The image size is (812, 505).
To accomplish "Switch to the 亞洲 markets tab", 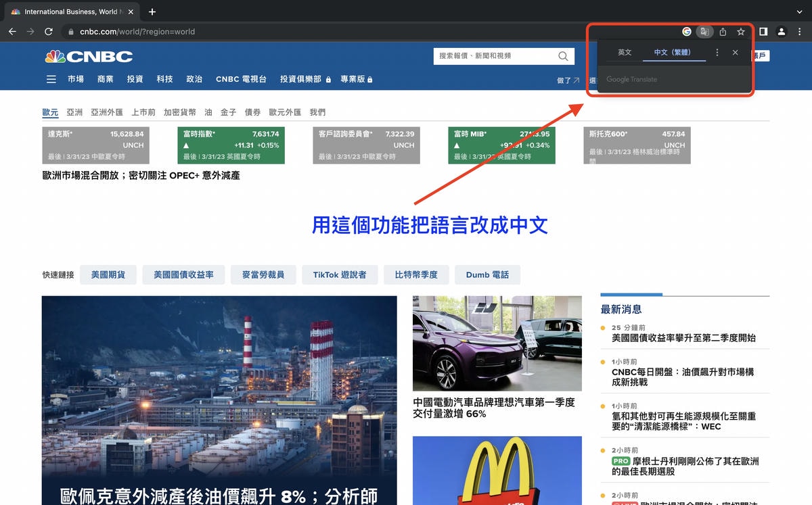I will 74,112.
